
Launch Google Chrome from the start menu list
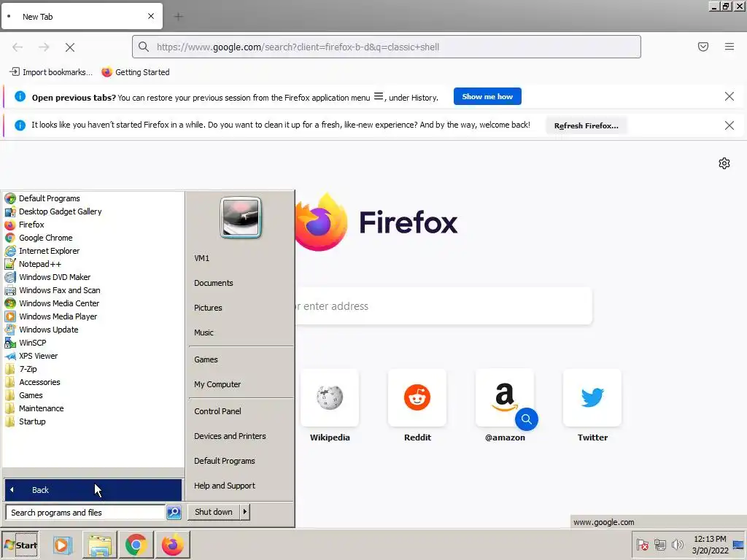39,238
